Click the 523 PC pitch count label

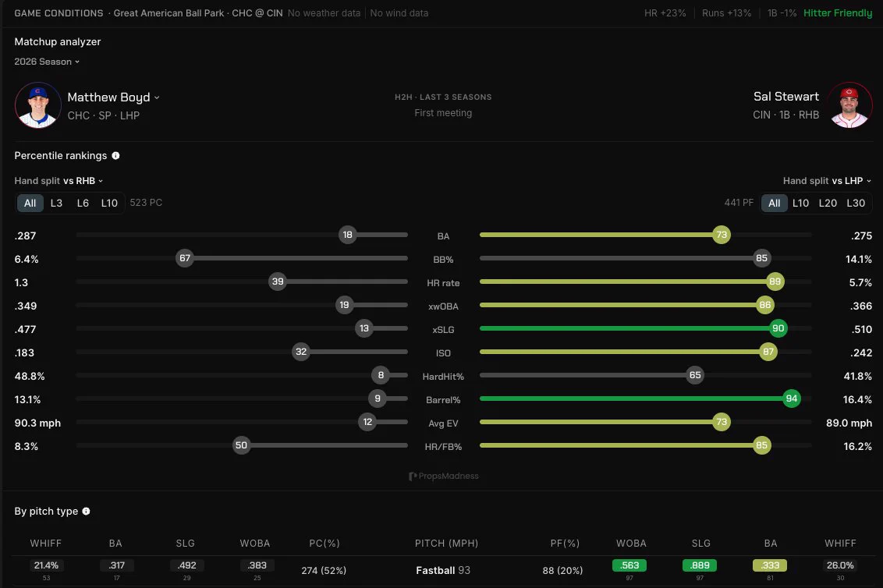click(x=146, y=202)
